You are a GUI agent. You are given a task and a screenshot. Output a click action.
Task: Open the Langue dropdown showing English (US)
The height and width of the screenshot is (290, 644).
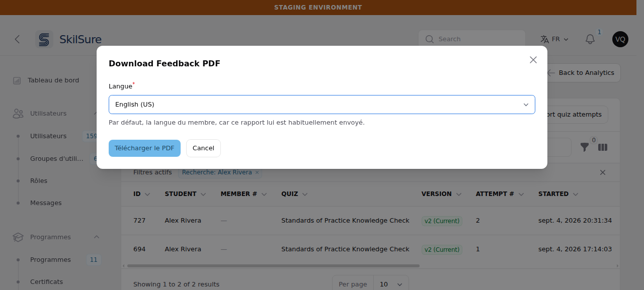322,105
